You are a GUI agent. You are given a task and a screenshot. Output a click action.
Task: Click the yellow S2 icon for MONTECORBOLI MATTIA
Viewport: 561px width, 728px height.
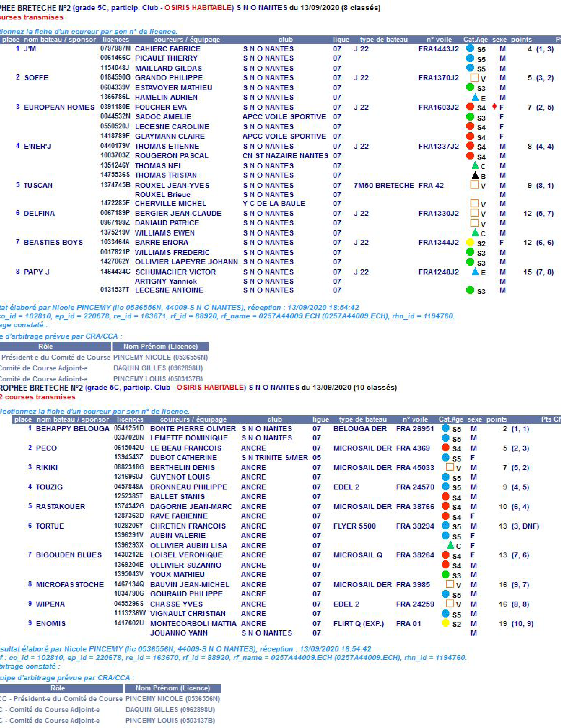coord(445,623)
